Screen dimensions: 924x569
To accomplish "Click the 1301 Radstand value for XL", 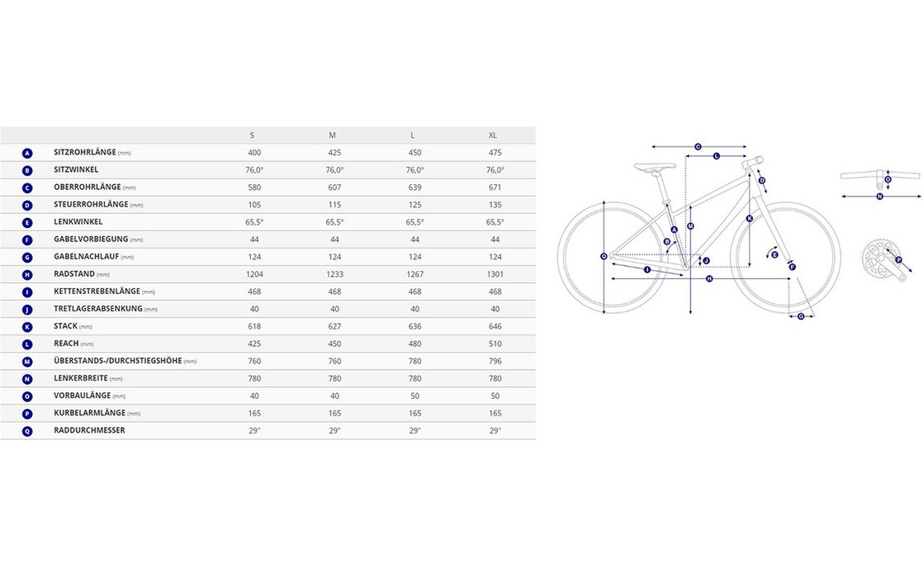I will click(x=495, y=274).
